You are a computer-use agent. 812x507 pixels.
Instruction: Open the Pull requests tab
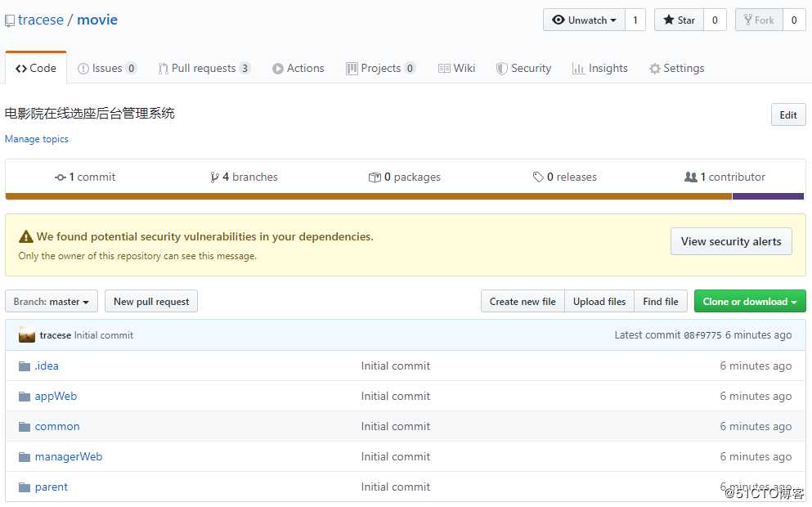click(x=204, y=68)
